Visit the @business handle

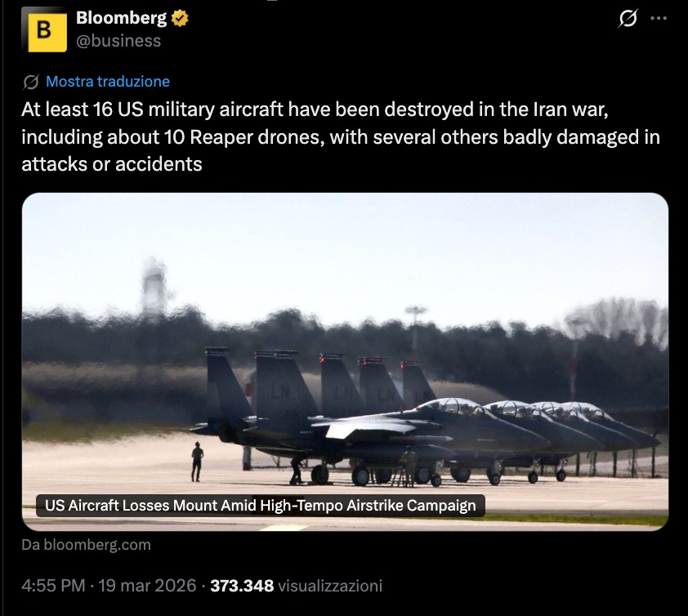(x=118, y=41)
